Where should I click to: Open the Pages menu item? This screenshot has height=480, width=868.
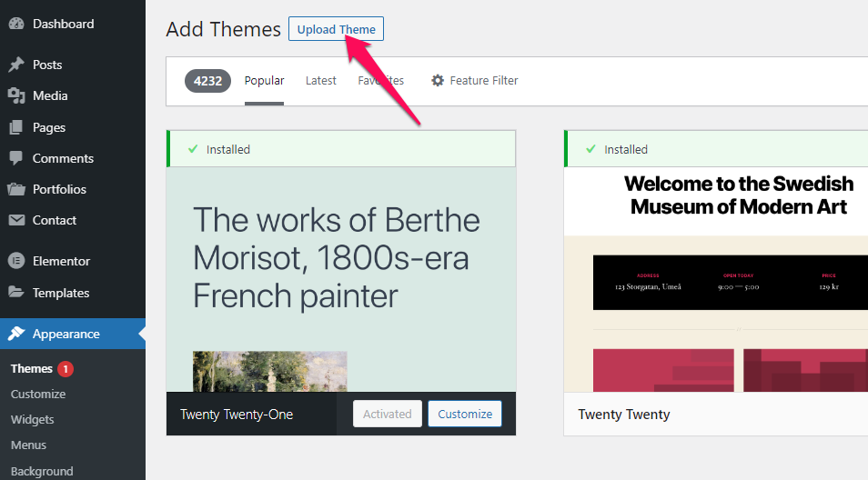73,127
